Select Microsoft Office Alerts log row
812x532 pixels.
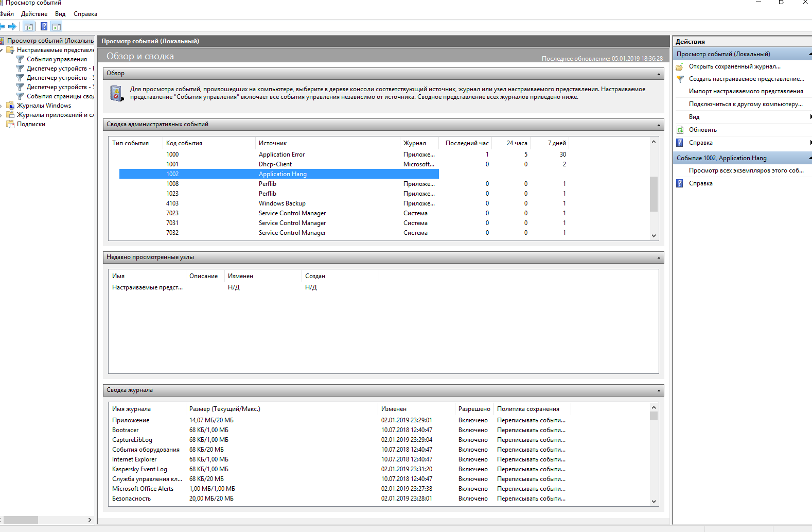pyautogui.click(x=339, y=489)
